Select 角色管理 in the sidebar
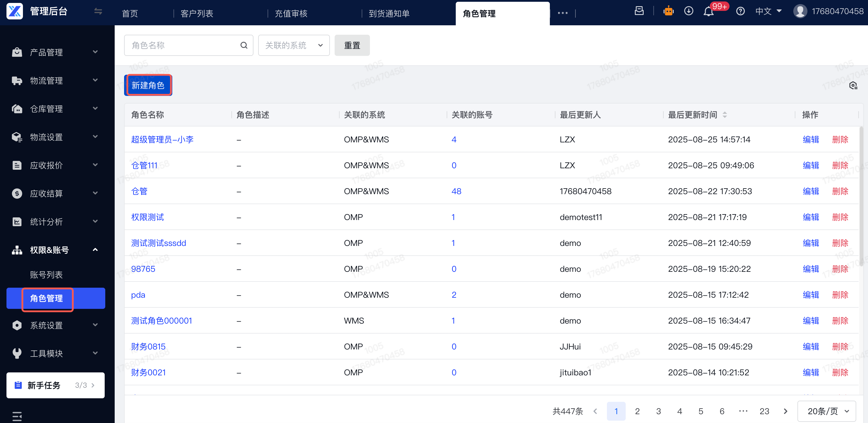Image resolution: width=868 pixels, height=423 pixels. (56, 298)
